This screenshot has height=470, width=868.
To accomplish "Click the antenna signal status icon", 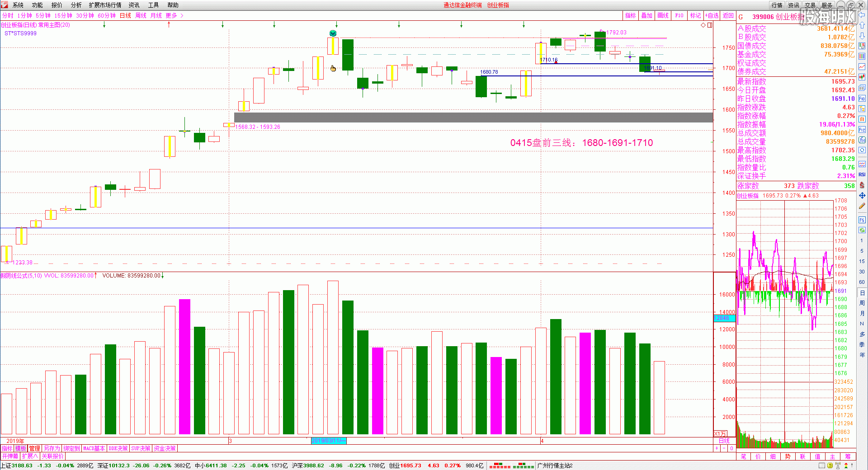I will 838,465.
